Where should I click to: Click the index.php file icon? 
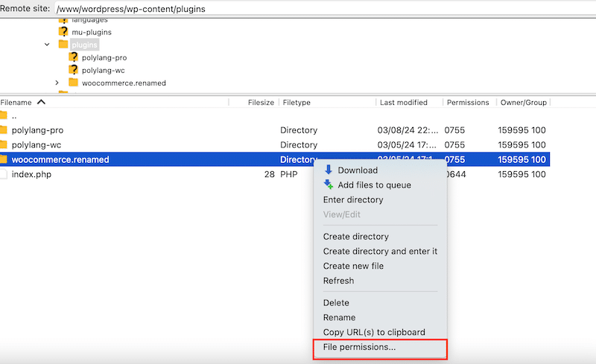tap(4, 174)
